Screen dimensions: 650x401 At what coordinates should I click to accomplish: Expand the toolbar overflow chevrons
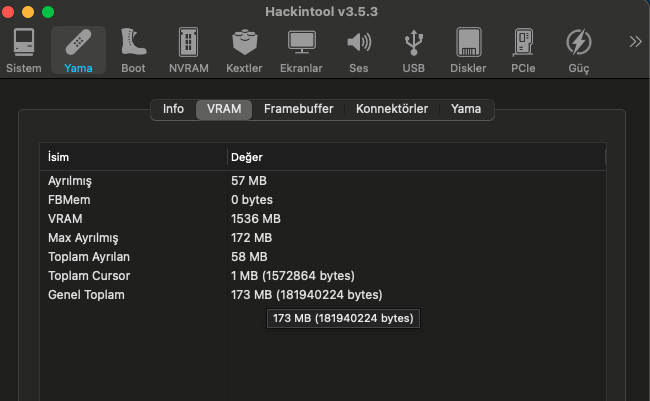(635, 41)
